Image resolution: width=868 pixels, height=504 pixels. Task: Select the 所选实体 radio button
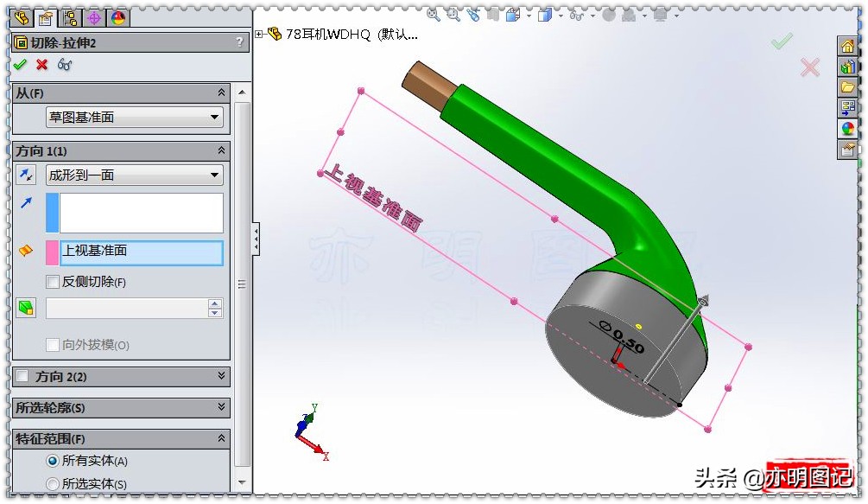click(x=54, y=485)
